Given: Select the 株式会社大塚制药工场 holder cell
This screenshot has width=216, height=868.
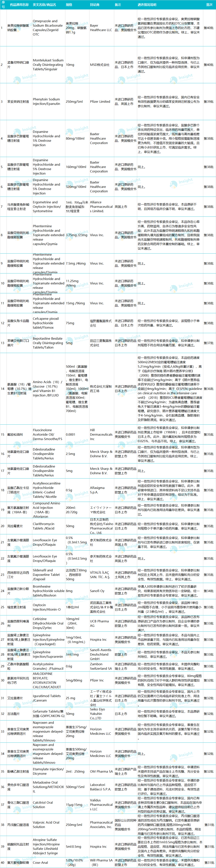Looking at the screenshot, I should pos(101,389).
